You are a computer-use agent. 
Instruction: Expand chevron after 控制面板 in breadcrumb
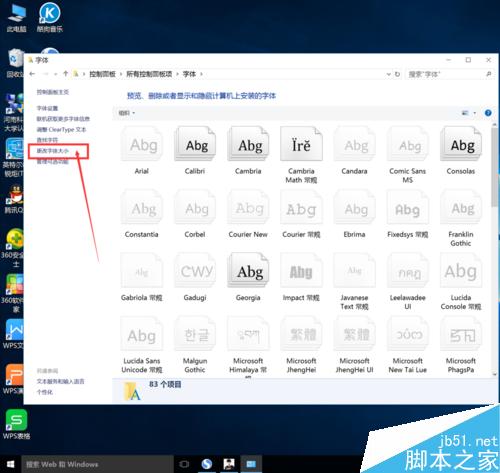click(x=121, y=74)
